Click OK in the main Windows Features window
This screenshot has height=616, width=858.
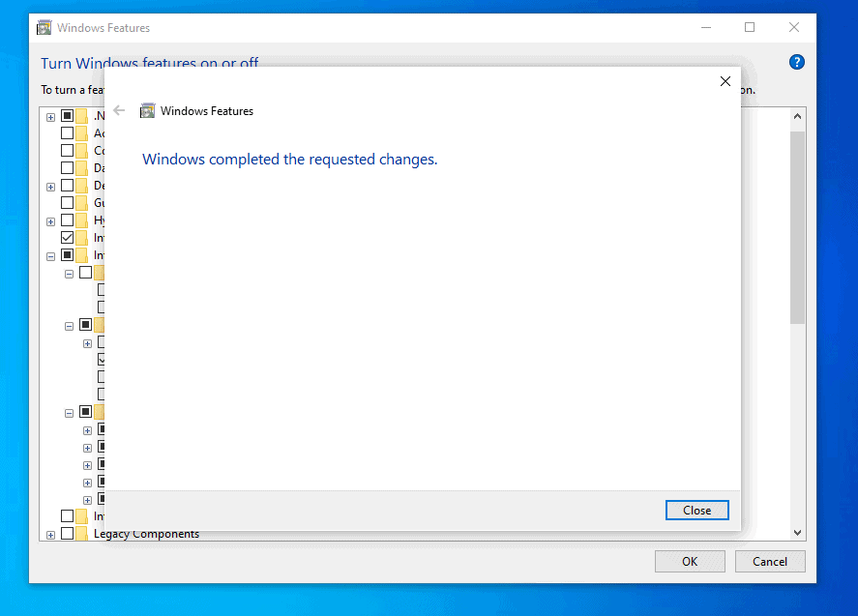(x=690, y=561)
